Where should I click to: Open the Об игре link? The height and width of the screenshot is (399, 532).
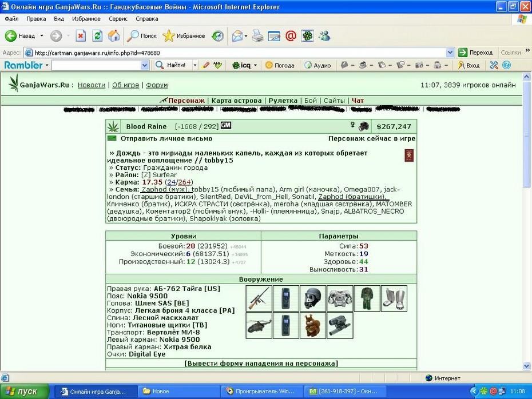(x=125, y=85)
